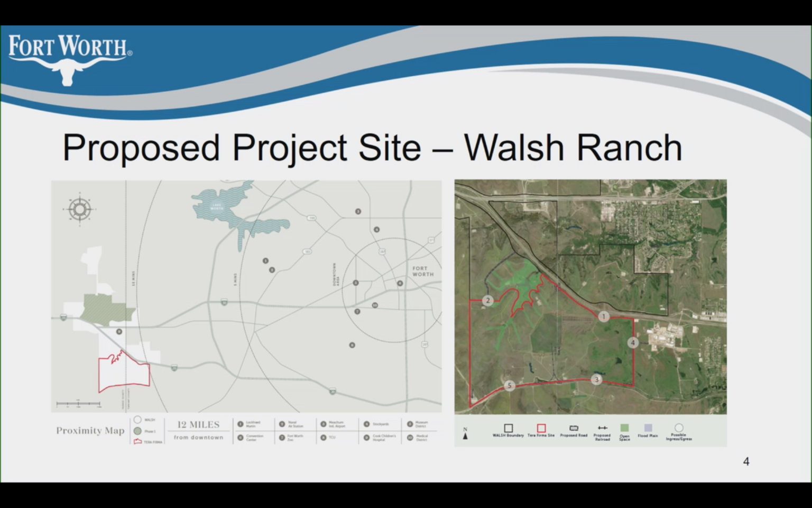
Task: Select ingress marker 3 on the aerial map
Action: point(596,379)
